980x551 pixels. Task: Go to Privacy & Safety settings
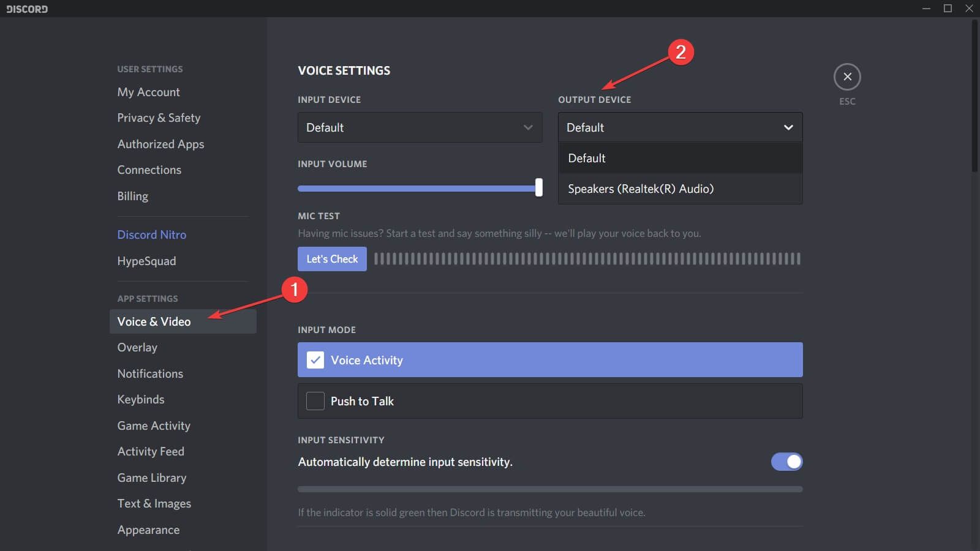(x=159, y=118)
